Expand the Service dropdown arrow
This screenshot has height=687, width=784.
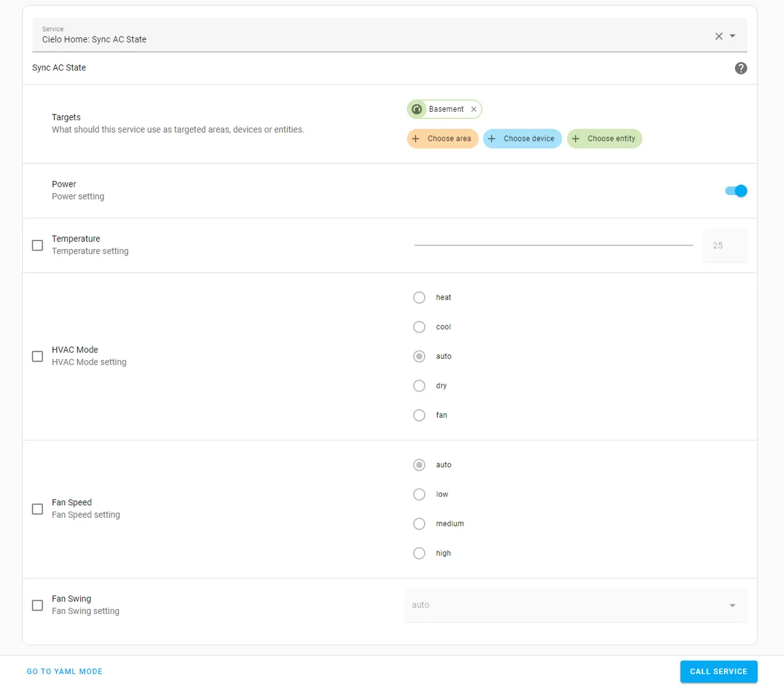tap(732, 37)
